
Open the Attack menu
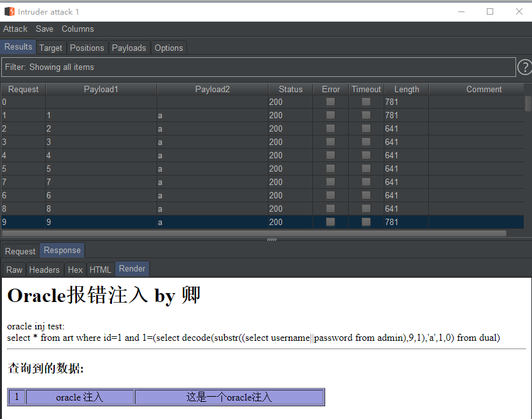click(15, 29)
